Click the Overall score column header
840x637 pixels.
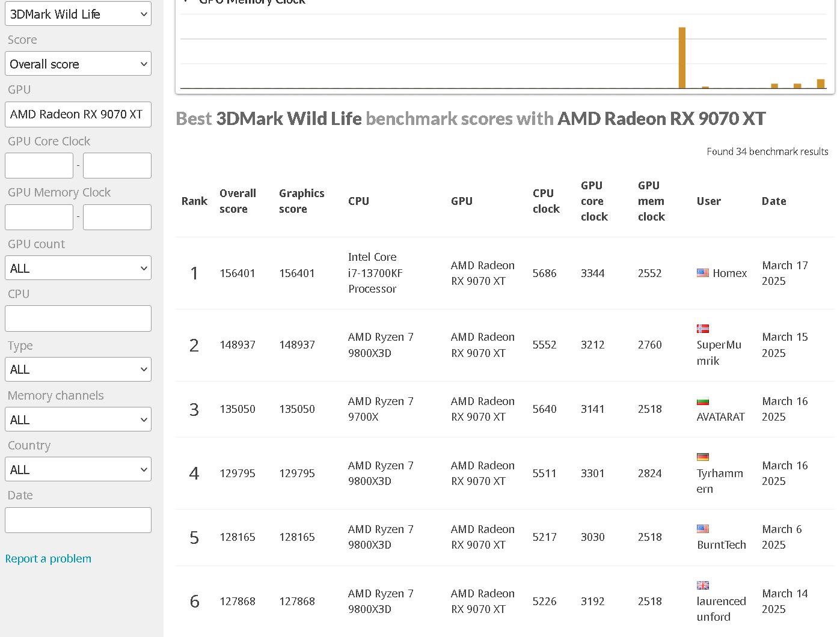238,201
